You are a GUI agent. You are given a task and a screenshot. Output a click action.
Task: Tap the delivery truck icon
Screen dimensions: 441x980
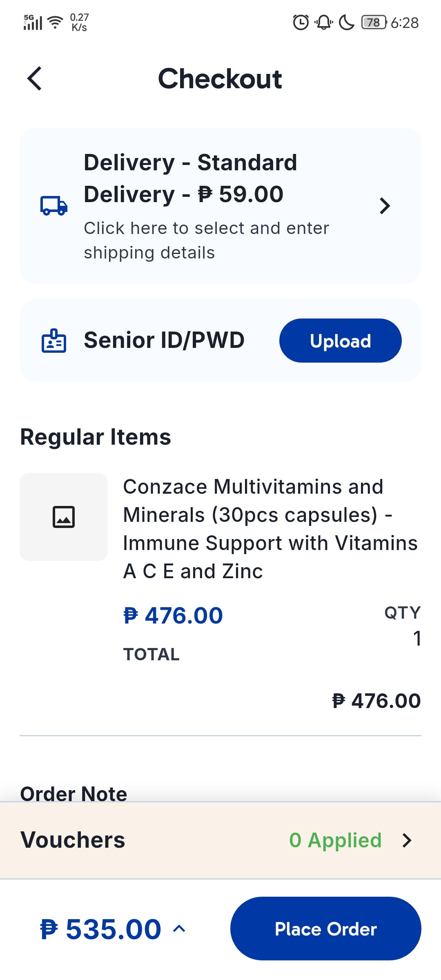54,206
